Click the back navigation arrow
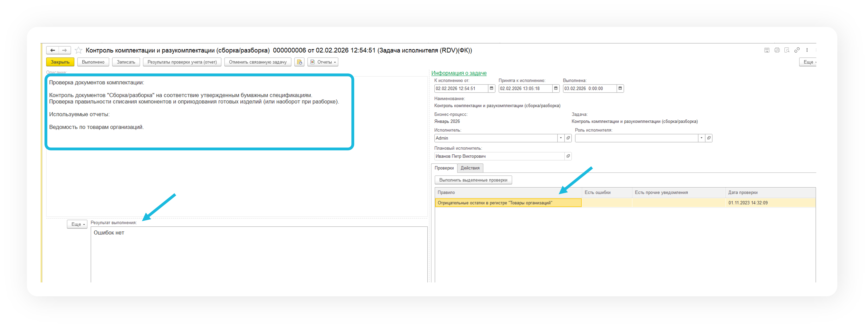Image resolution: width=868 pixels, height=327 pixels. point(53,50)
